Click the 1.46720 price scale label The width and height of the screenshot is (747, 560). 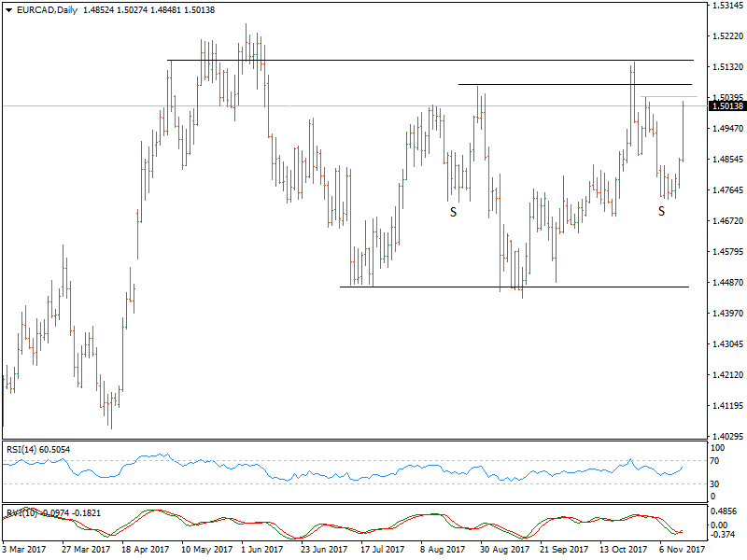tap(726, 221)
